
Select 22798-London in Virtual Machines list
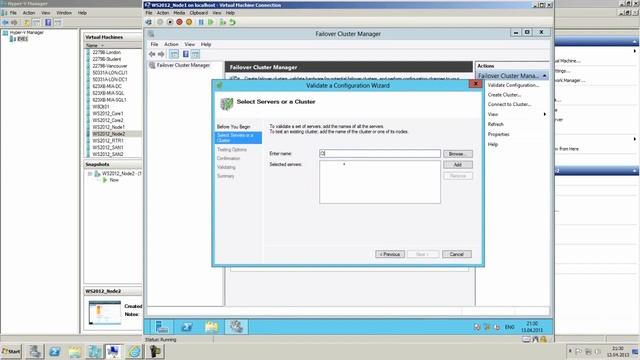pos(107,52)
